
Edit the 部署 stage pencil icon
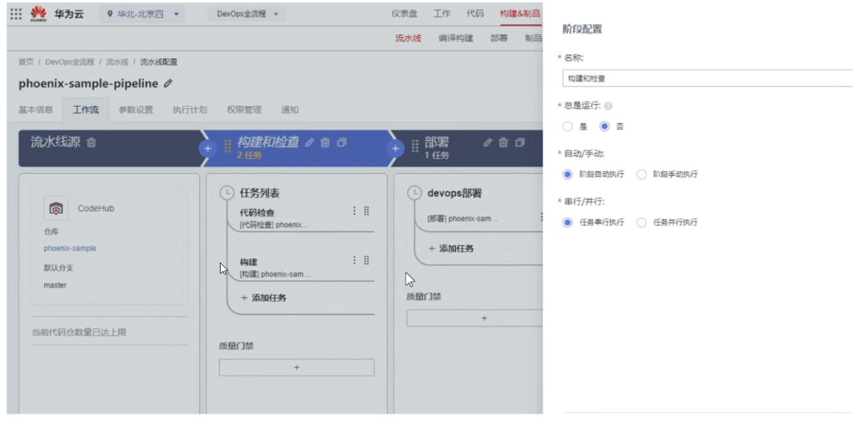[488, 142]
